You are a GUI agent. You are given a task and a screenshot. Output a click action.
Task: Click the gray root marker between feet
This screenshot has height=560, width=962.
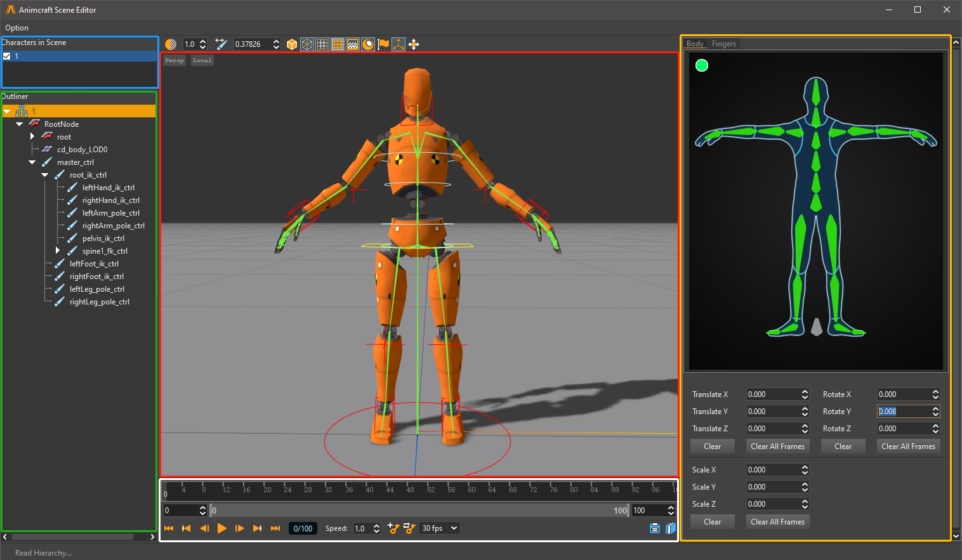[x=817, y=327]
